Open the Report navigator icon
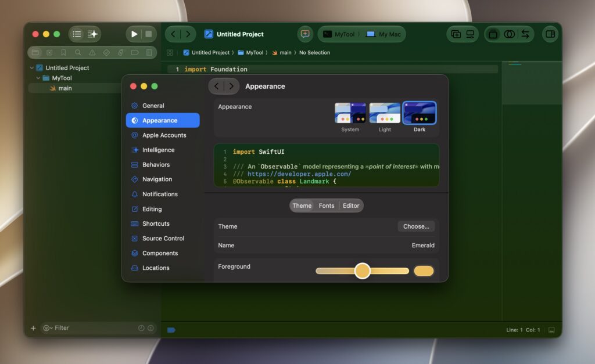The image size is (595, 364). 149,52
